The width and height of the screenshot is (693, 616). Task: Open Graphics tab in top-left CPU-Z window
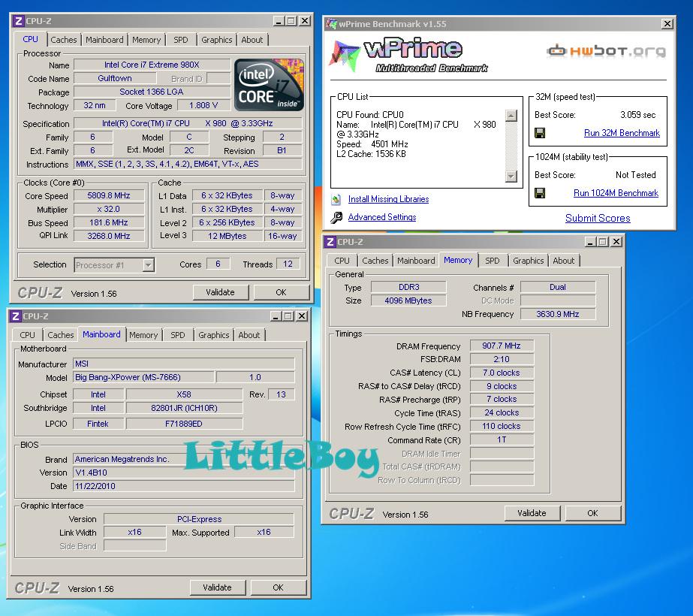216,40
